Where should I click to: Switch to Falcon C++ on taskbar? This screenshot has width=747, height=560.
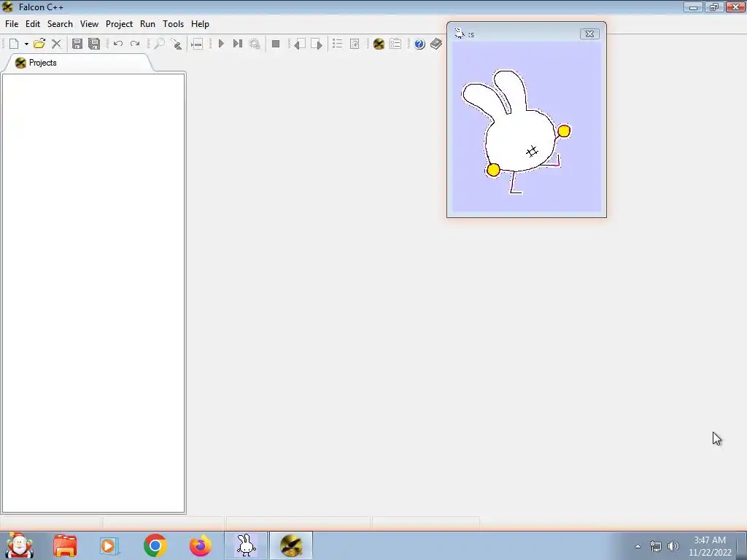pyautogui.click(x=291, y=545)
